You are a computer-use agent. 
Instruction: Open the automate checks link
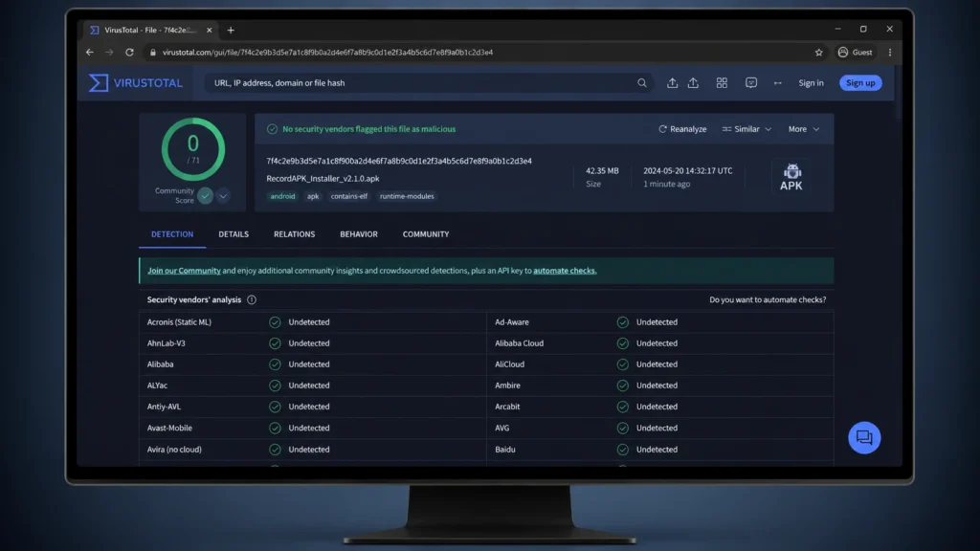coord(565,271)
